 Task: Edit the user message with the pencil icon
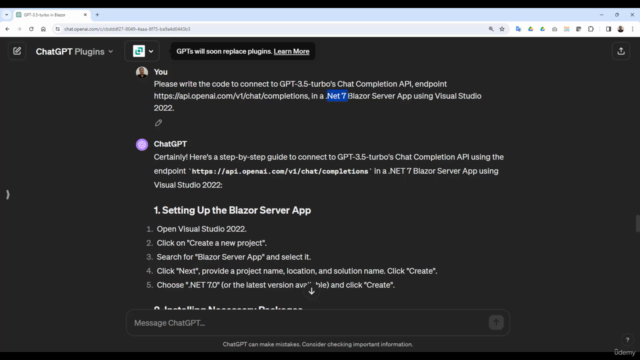158,123
